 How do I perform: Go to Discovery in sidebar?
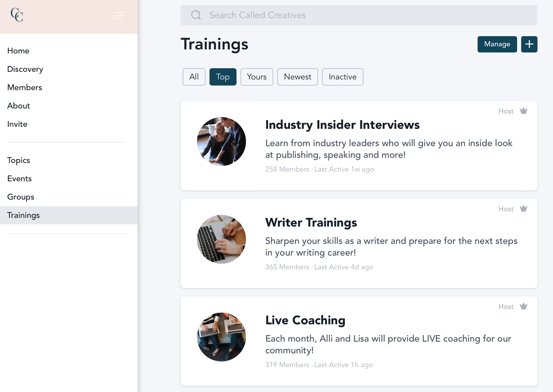(x=25, y=69)
